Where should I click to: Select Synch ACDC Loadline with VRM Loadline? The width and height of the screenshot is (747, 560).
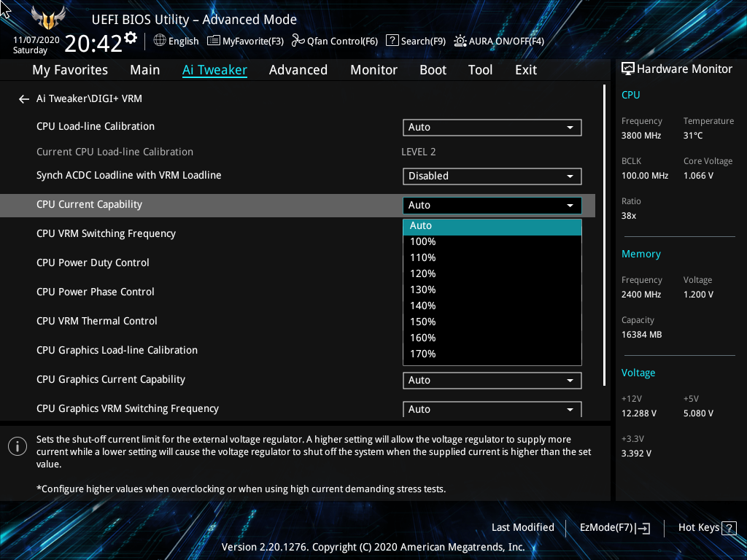click(x=129, y=175)
